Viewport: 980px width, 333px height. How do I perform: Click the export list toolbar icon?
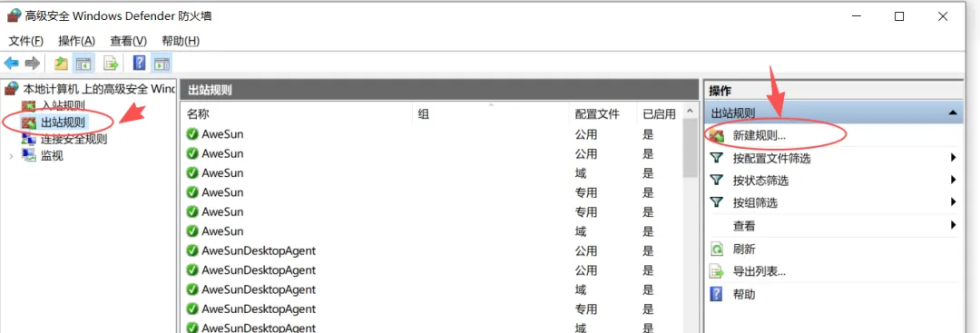click(x=111, y=64)
